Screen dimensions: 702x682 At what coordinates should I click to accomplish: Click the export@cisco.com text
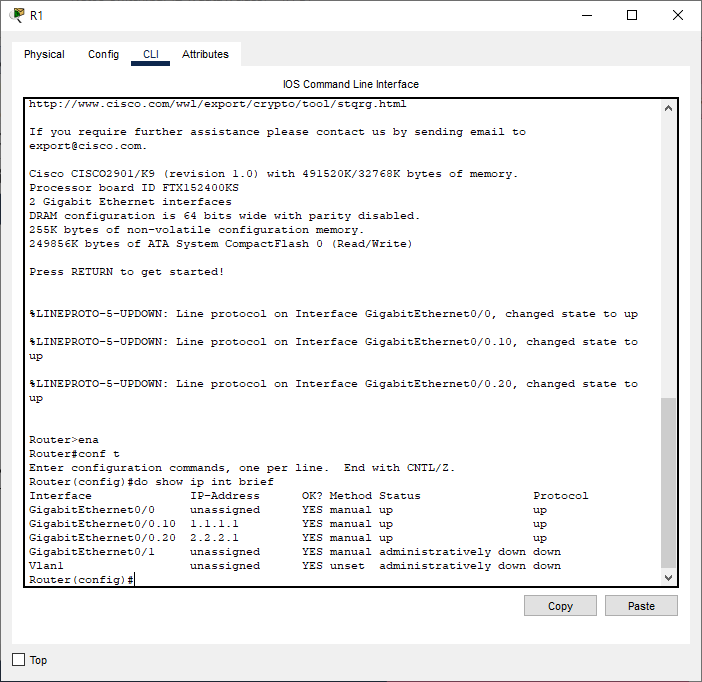coord(88,146)
